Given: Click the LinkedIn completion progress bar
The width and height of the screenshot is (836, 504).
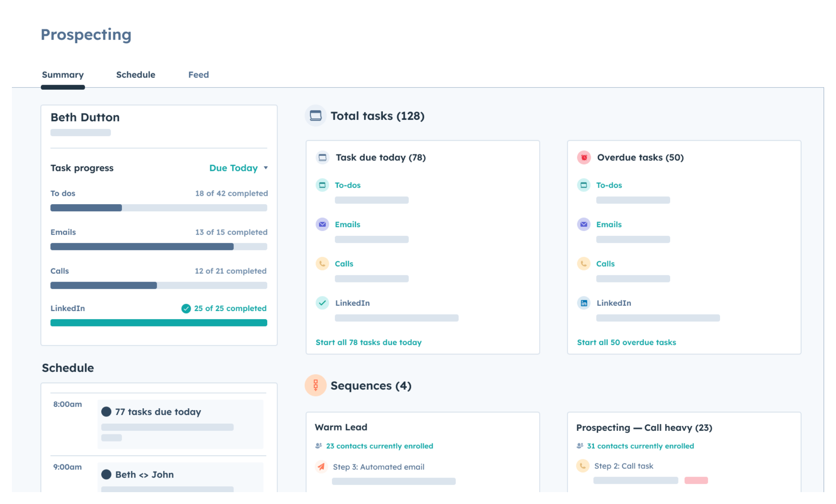Looking at the screenshot, I should coord(158,322).
